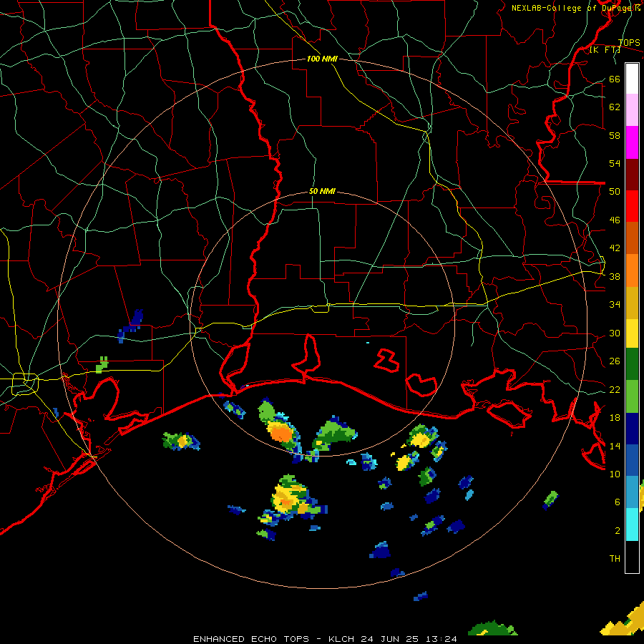The height and width of the screenshot is (644, 644).
Task: Click the bright red 50 kft legend swatch
Action: (632, 206)
